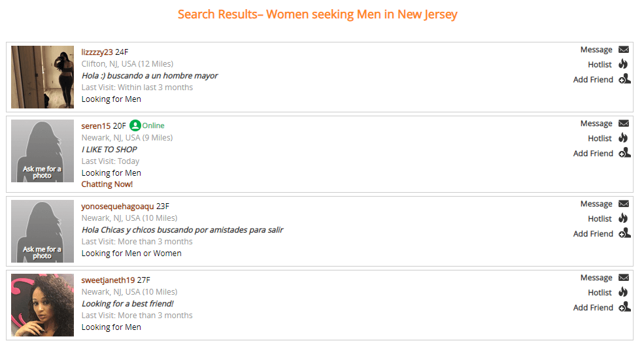The width and height of the screenshot is (644, 343).
Task: Click the Message text link for yonosequehagoaqu
Action: 596,204
